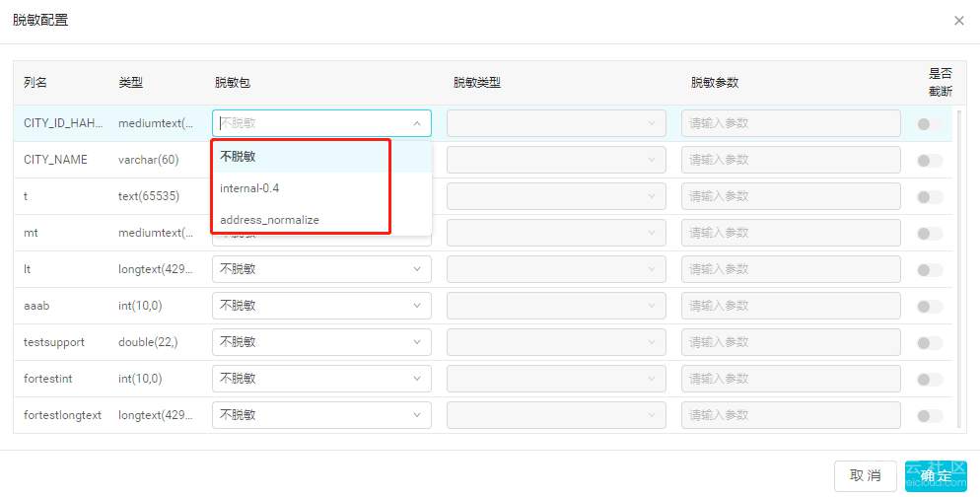Open the 脱敏类型 dropdown for CITY_ID_HAH row

556,124
